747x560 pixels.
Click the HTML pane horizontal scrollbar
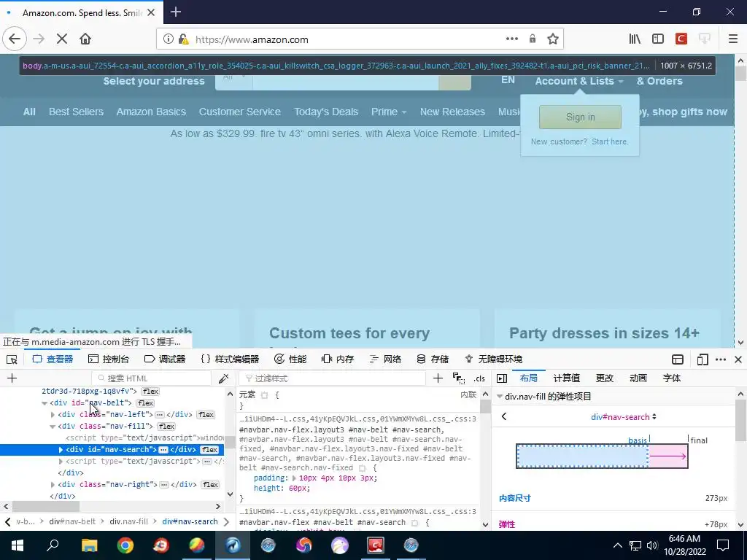[45, 506]
